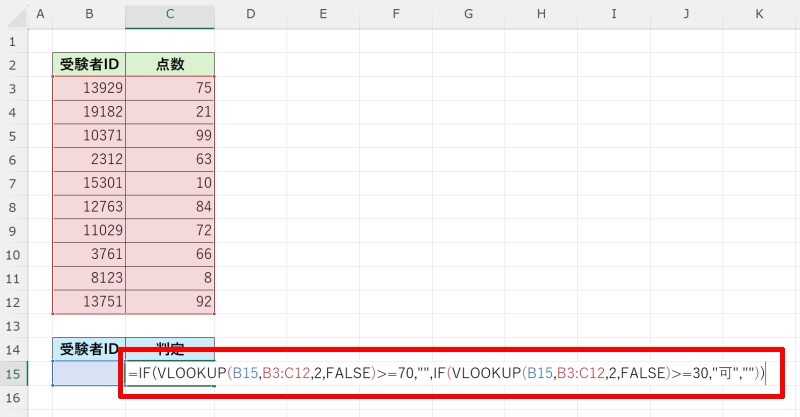Select column B header

click(89, 14)
